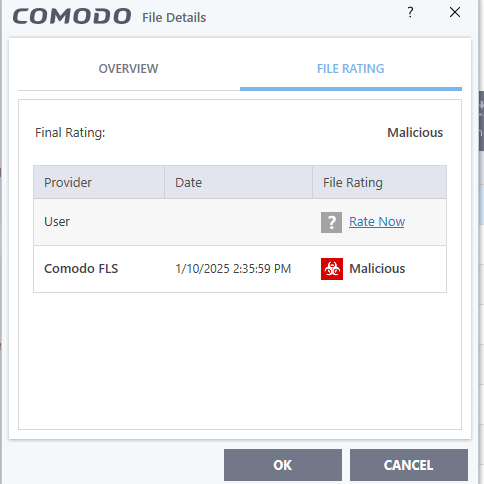The image size is (484, 484).
Task: Confirm with the OK button
Action: click(283, 465)
